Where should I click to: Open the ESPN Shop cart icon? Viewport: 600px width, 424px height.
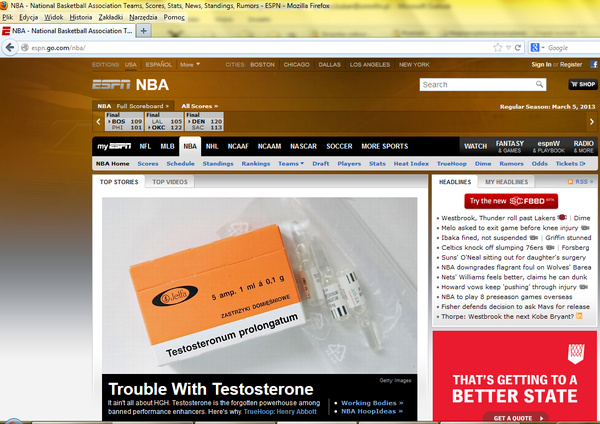(x=580, y=85)
